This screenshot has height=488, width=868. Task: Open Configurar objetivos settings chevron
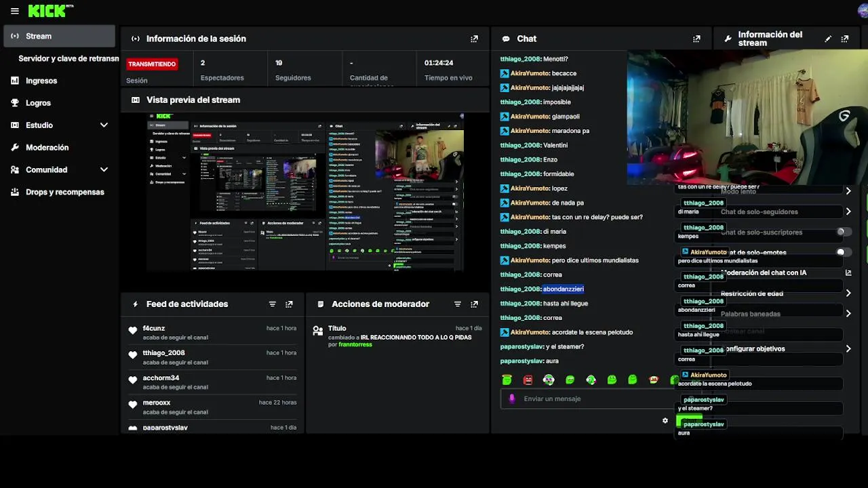point(848,349)
